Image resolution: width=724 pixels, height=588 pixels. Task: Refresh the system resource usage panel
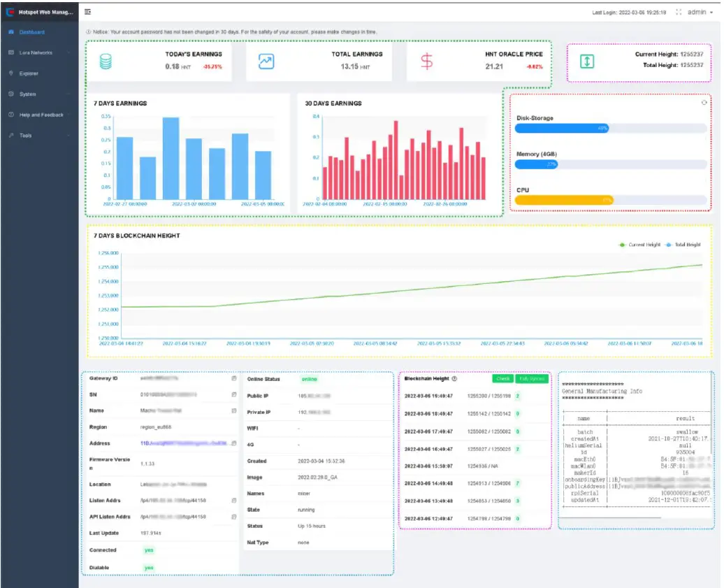point(704,103)
